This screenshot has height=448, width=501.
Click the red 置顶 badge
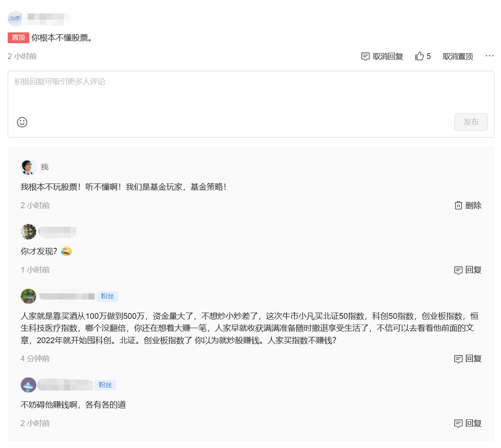coord(18,38)
